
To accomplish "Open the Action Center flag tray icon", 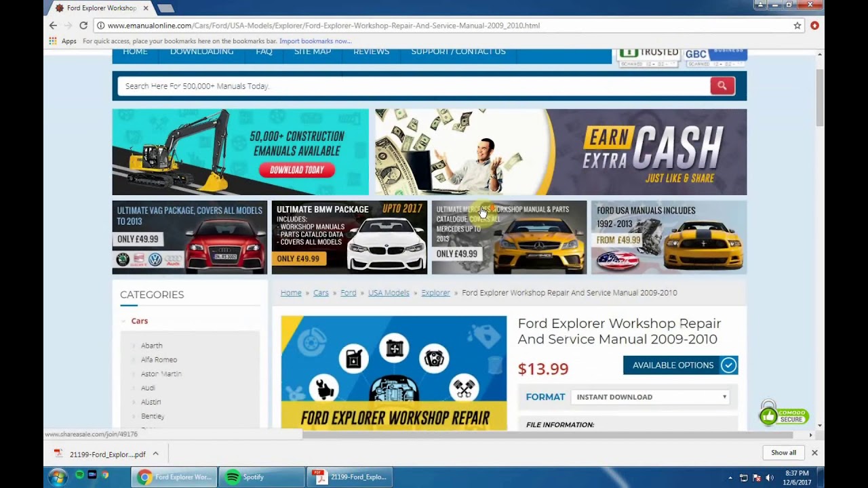I will coord(757,478).
